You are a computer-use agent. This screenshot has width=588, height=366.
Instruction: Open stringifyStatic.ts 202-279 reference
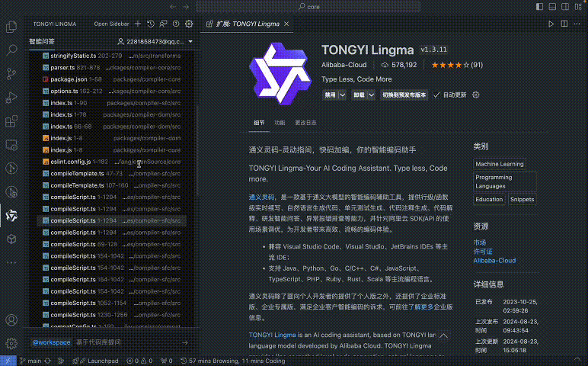tap(112, 56)
